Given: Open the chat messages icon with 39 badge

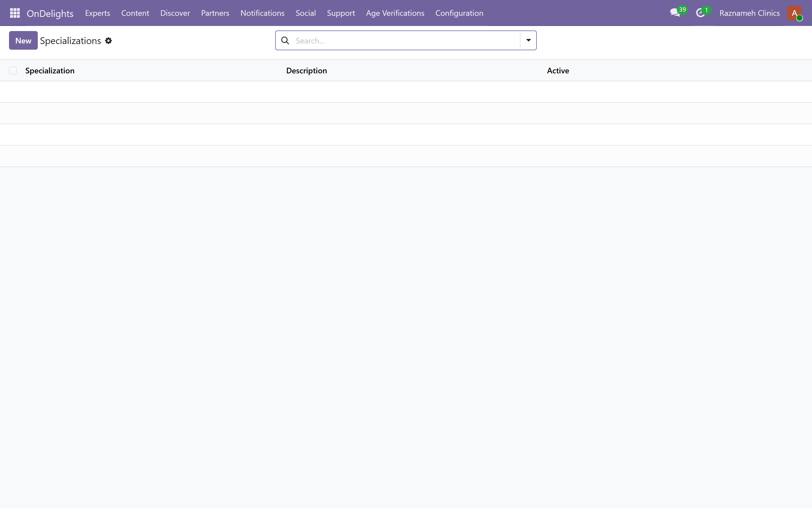Looking at the screenshot, I should [x=678, y=13].
